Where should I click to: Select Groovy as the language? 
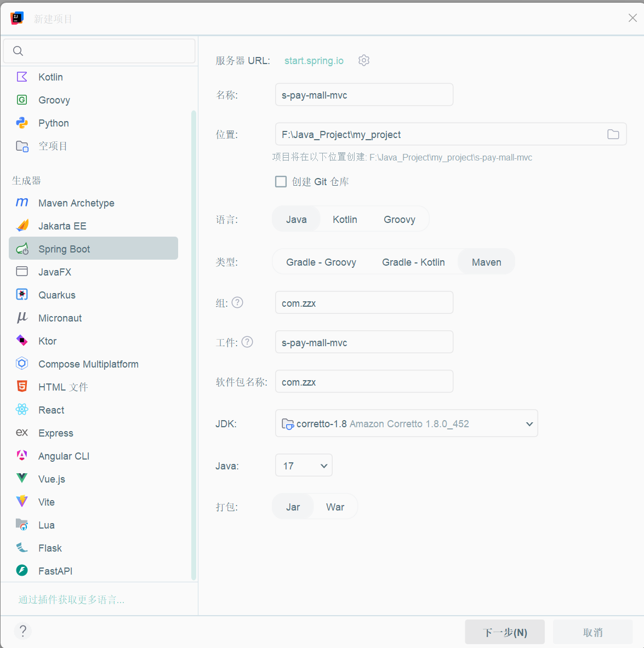point(399,219)
